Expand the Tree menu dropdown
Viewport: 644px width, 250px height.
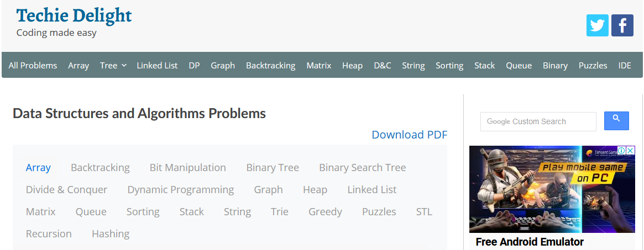pyautogui.click(x=113, y=65)
